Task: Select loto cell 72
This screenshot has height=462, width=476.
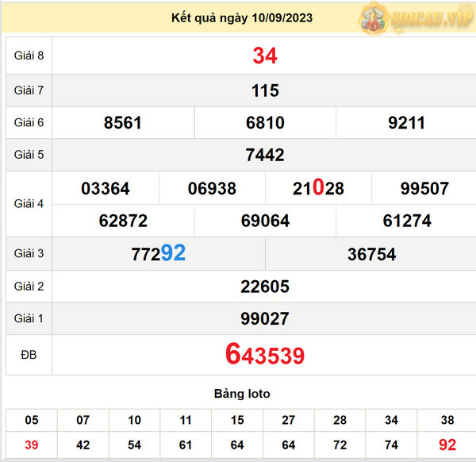Action: pyautogui.click(x=340, y=445)
